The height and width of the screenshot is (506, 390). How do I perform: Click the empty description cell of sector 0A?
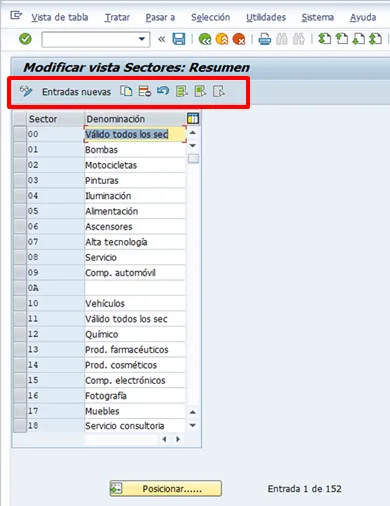135,288
